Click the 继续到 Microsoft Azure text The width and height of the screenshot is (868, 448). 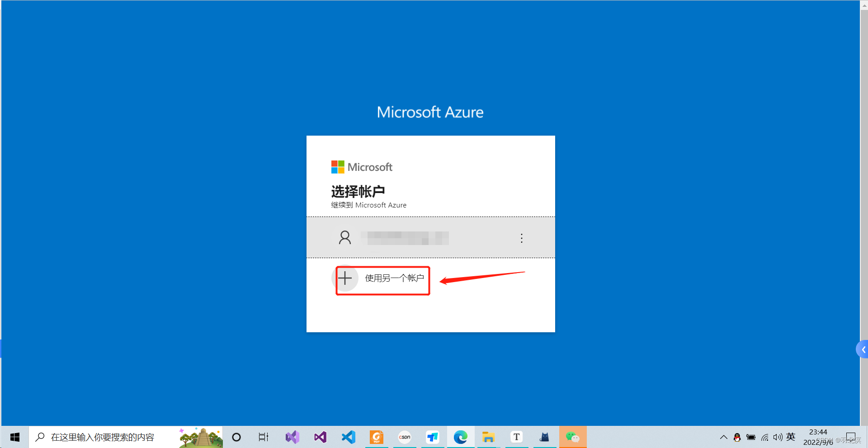pyautogui.click(x=369, y=205)
